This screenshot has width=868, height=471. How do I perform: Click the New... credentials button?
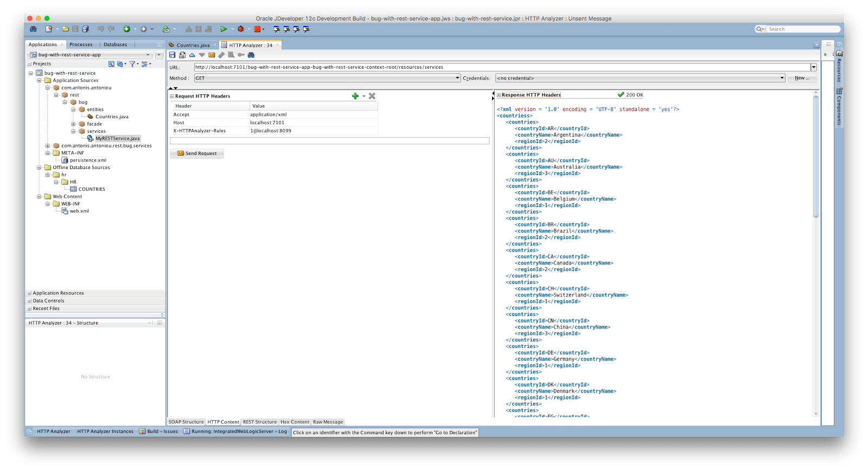point(802,78)
